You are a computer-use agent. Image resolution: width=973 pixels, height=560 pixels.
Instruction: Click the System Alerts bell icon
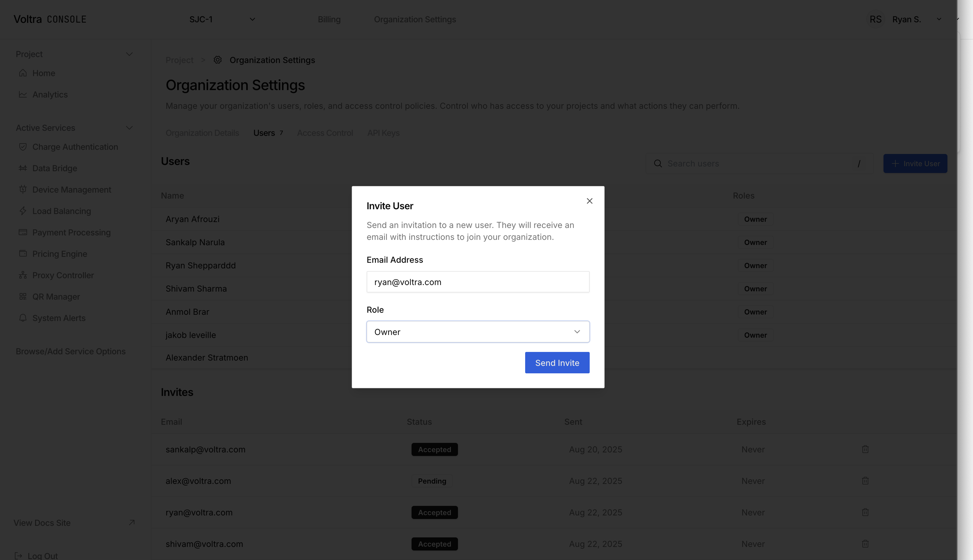pyautogui.click(x=23, y=318)
